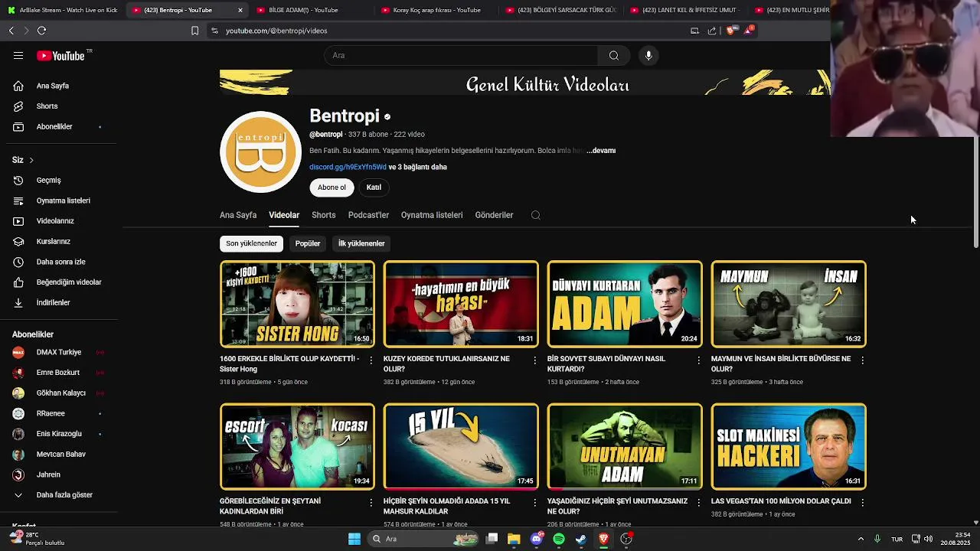Show hidden system tray icons
Screen dimensions: 980x551
[x=861, y=539]
